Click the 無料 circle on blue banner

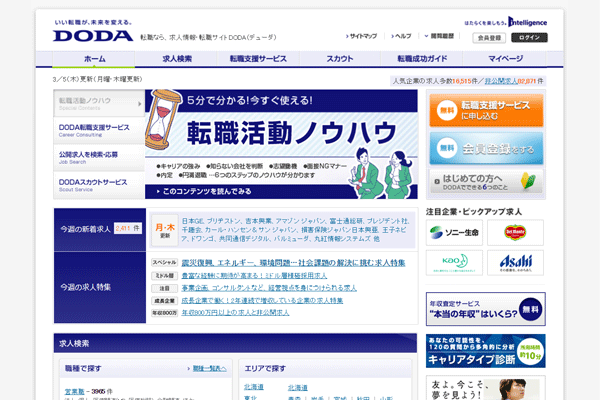[447, 148]
